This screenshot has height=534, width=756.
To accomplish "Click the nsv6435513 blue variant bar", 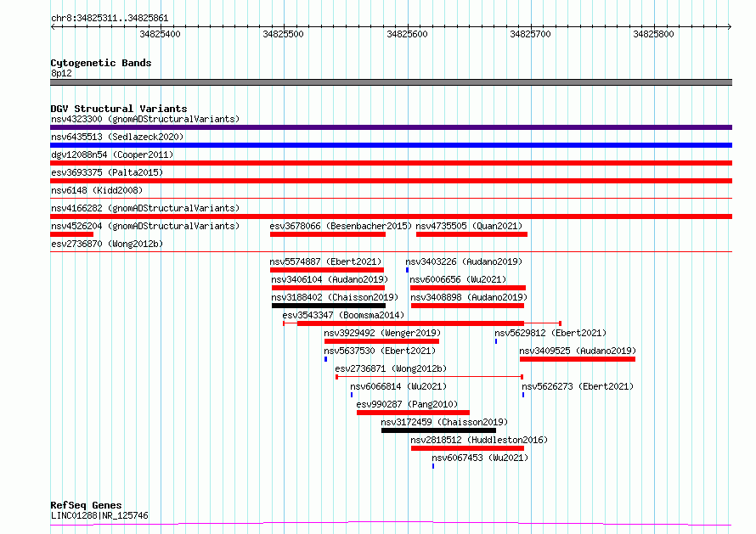I will click(391, 145).
